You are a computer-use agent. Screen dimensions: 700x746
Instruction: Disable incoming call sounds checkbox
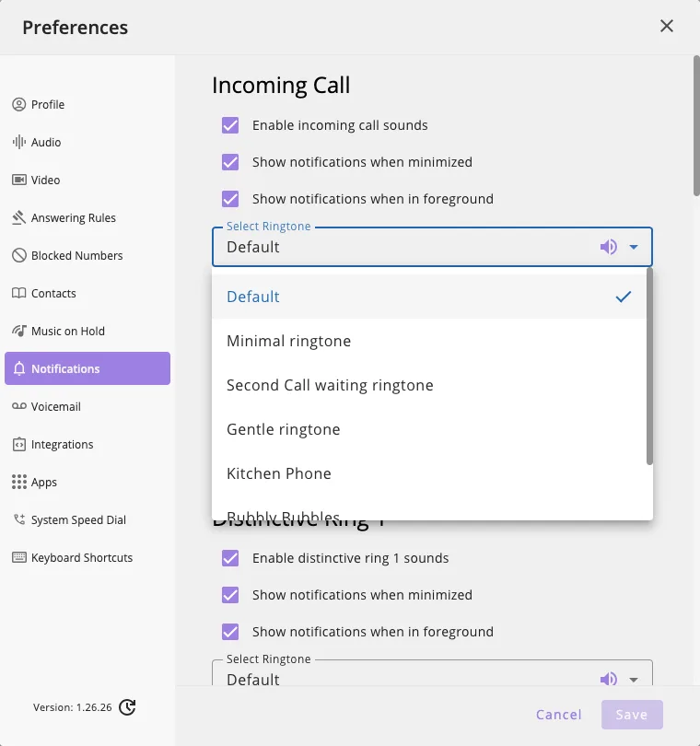click(x=230, y=125)
